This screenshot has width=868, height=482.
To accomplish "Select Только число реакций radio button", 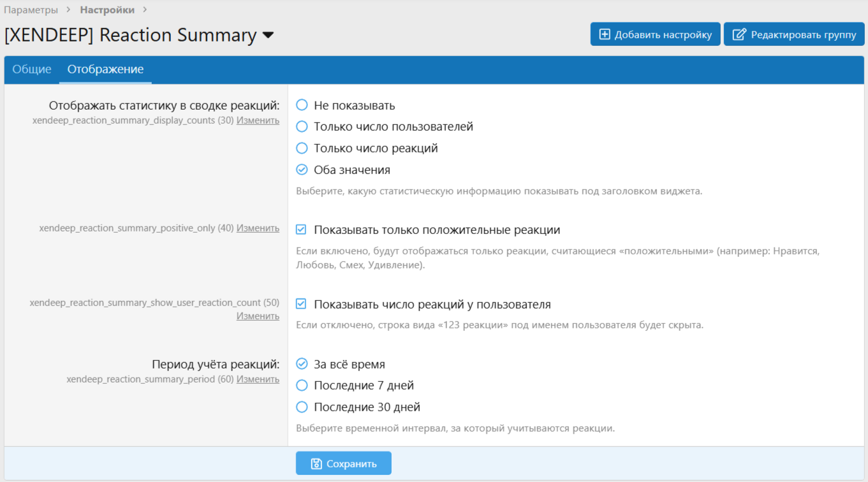I will (302, 149).
